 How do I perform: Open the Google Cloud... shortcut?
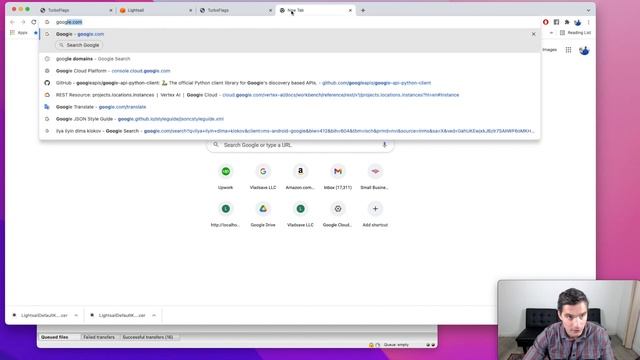click(x=338, y=215)
